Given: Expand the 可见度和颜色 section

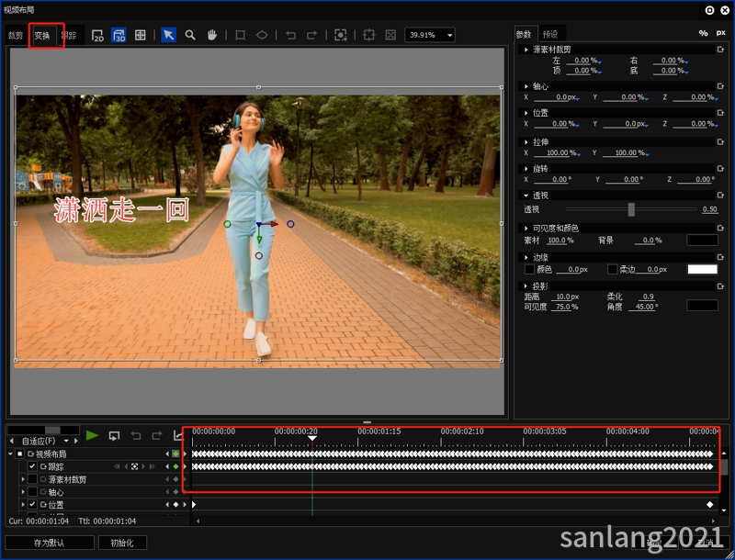Looking at the screenshot, I should tap(526, 229).
